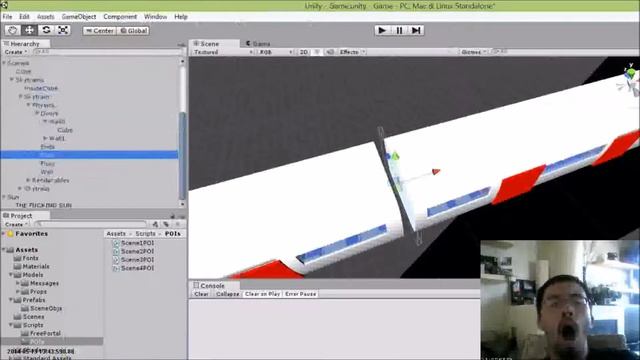Select Scene3POI script file
This screenshot has height=360, width=640.
point(133,260)
